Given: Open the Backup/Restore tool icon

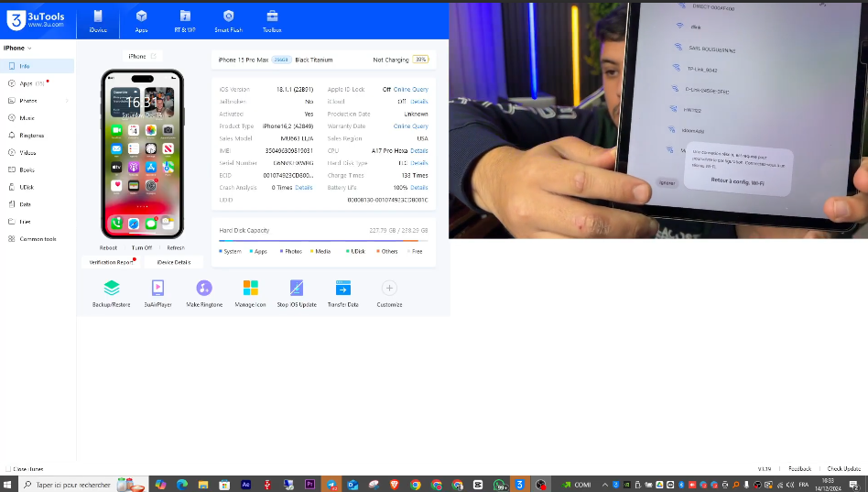Looking at the screenshot, I should pyautogui.click(x=112, y=288).
